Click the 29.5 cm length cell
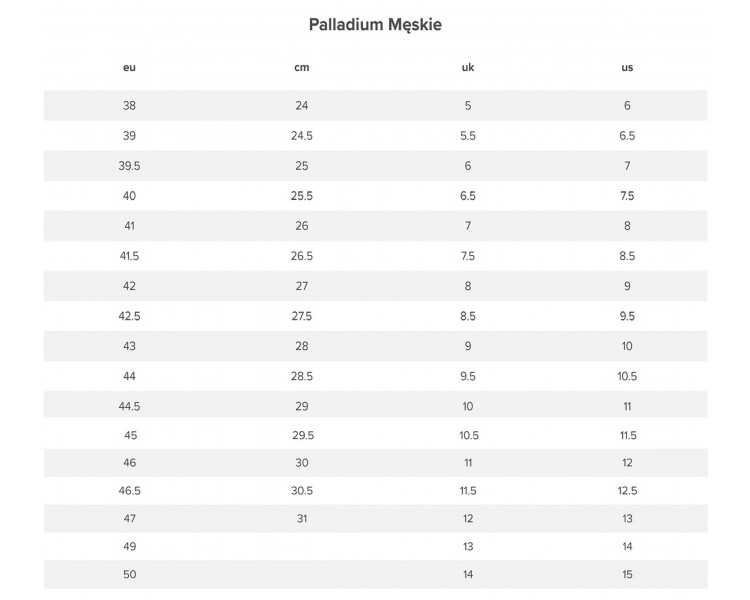 tap(301, 436)
